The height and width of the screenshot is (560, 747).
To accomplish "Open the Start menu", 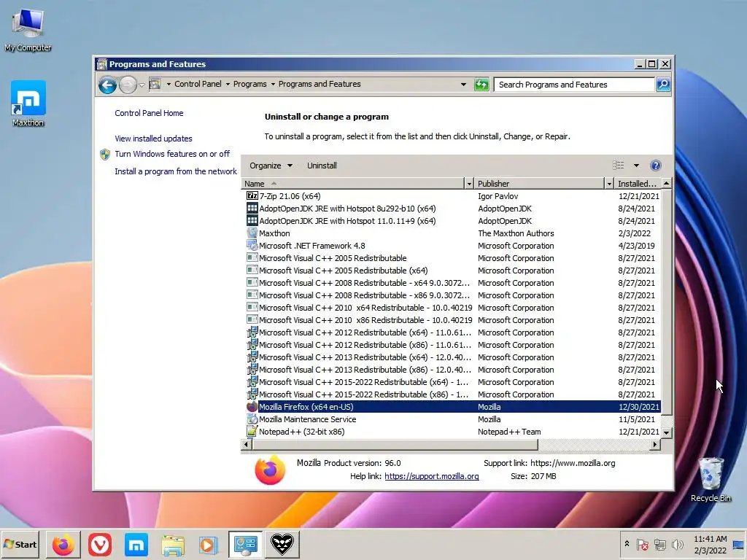I will pyautogui.click(x=20, y=544).
